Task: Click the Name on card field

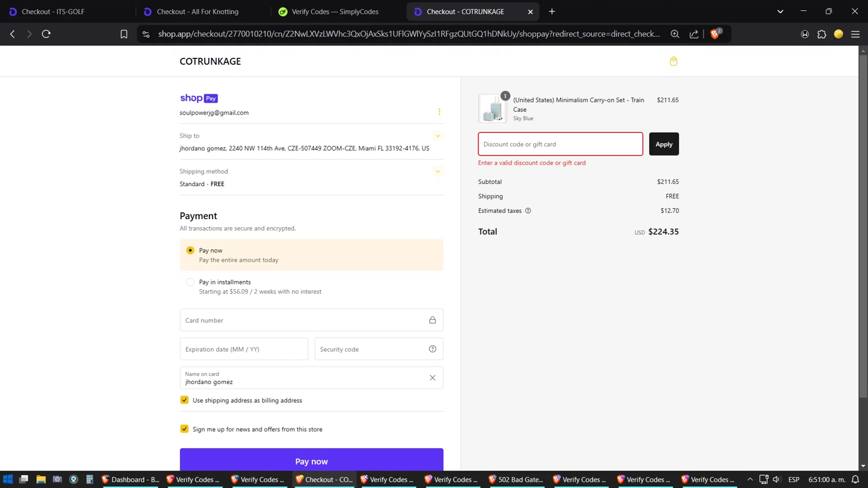Action: [311, 378]
